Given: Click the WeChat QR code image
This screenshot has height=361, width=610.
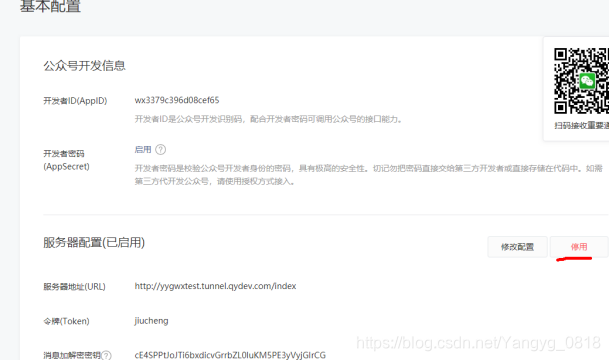Looking at the screenshot, I should coord(581,81).
